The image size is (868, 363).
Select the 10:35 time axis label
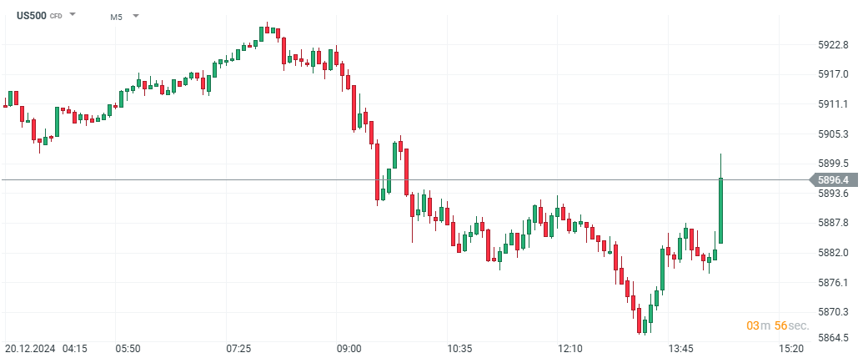click(459, 347)
